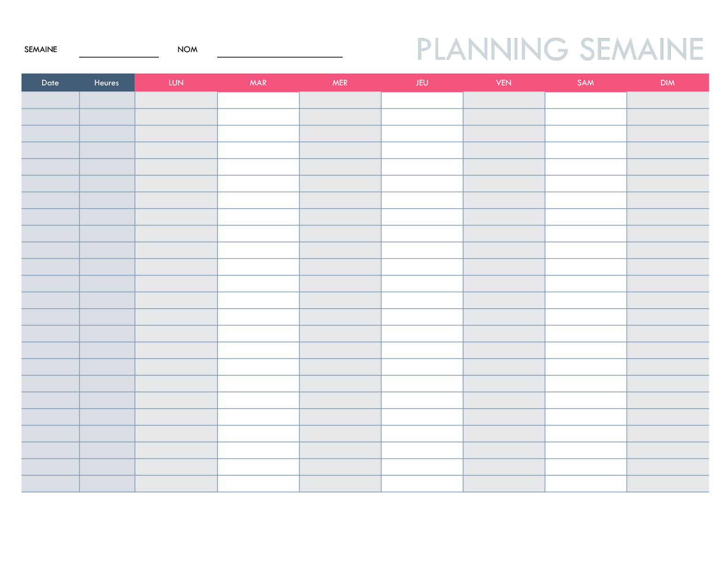Screen dimensions: 728x563
Task: Select the VEN day header
Action: point(503,83)
